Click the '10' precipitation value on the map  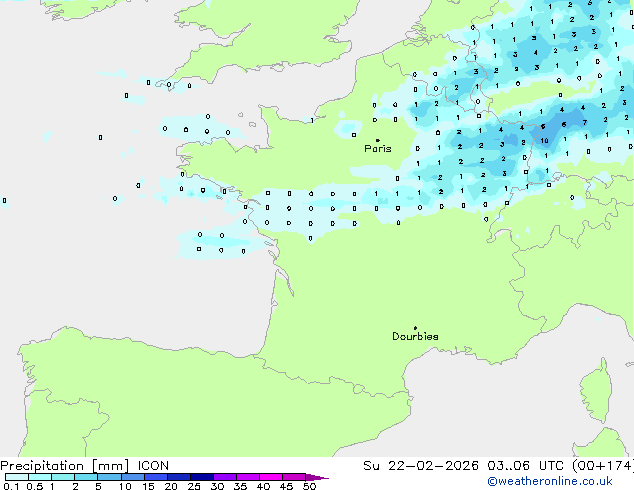(x=545, y=141)
